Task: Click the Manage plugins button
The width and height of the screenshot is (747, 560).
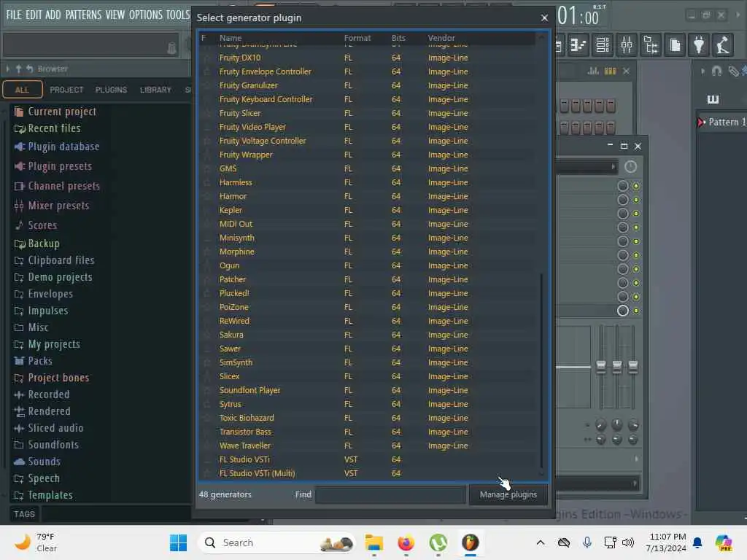Action: [508, 495]
